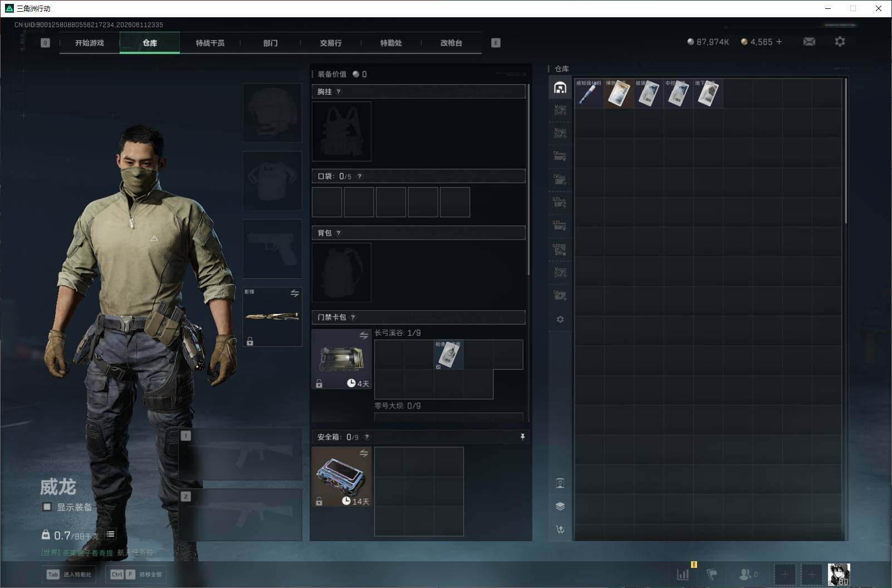Click the swap arrows on the 安全箱 case
892x588 pixels.
point(364,453)
